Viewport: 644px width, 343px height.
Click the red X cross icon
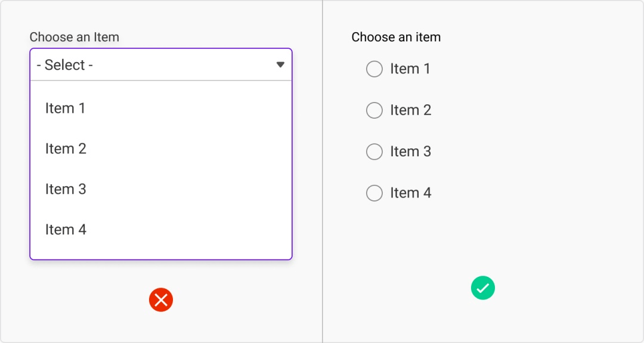tap(161, 300)
